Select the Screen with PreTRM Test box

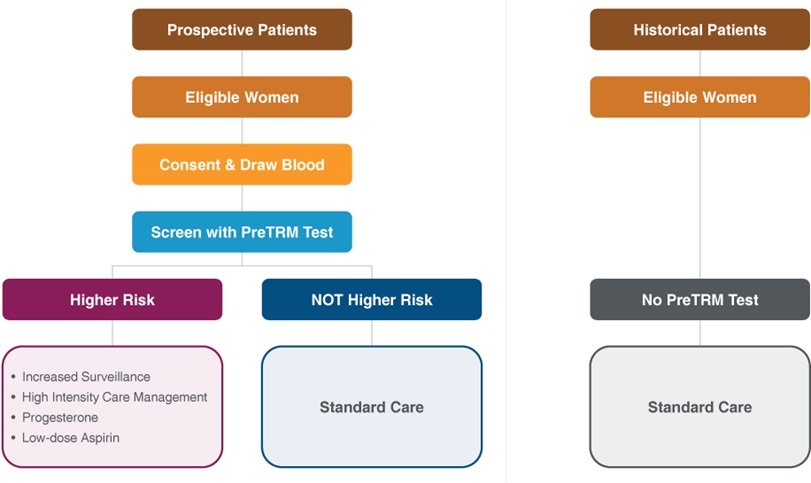click(x=242, y=232)
